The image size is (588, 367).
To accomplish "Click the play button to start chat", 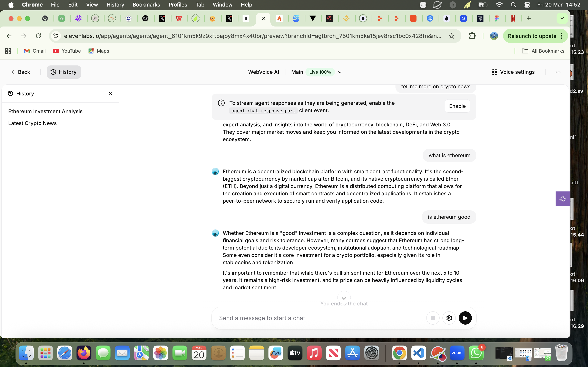I will pos(465,318).
